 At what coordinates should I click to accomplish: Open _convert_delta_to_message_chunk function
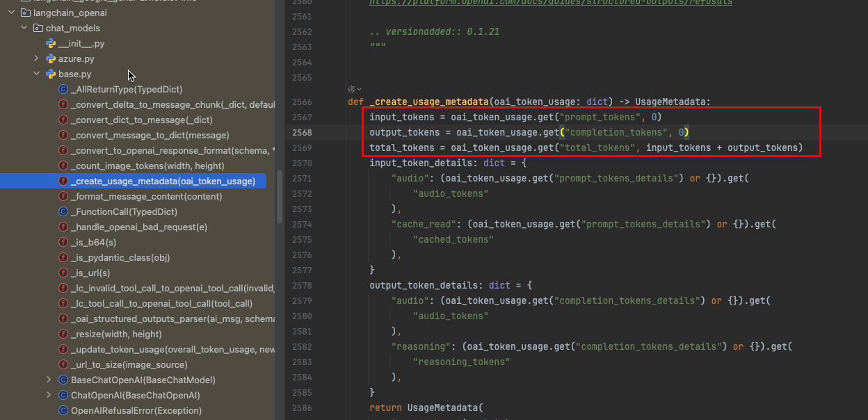click(173, 104)
